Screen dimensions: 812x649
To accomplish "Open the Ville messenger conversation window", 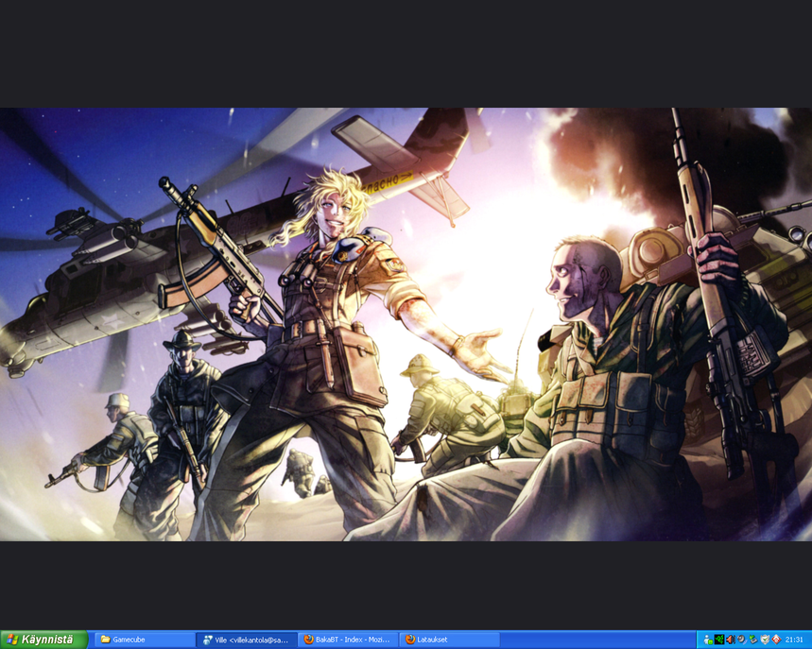I will tap(247, 640).
